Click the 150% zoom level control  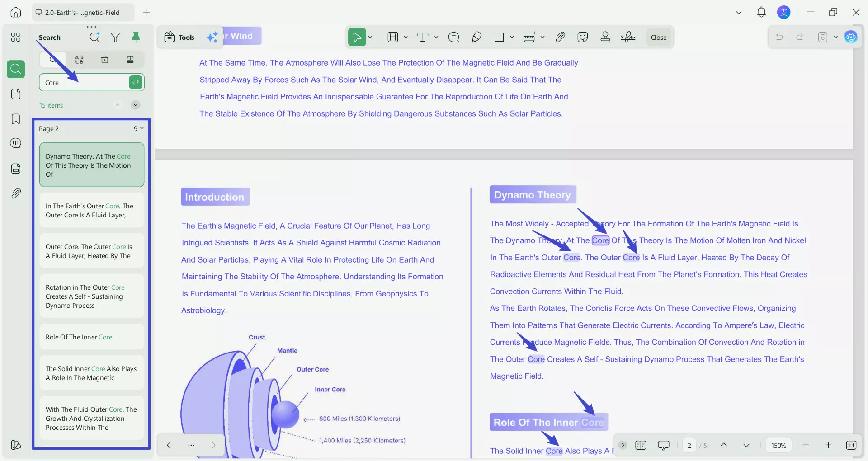point(778,445)
